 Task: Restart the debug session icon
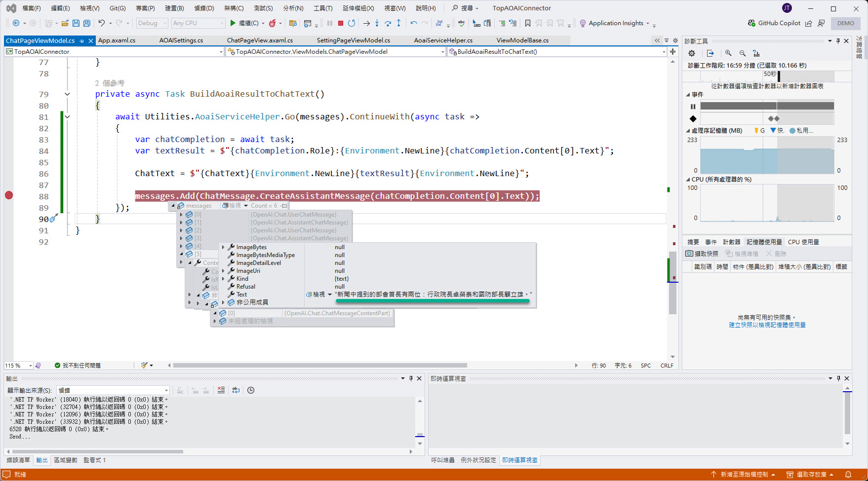coord(352,23)
